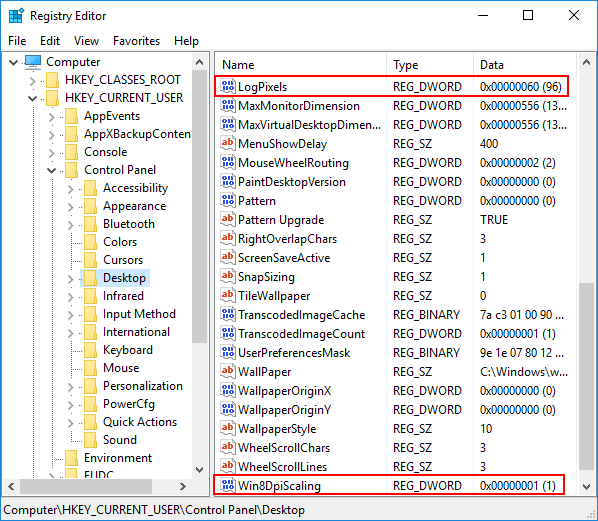Select the Cursors key

click(x=123, y=260)
